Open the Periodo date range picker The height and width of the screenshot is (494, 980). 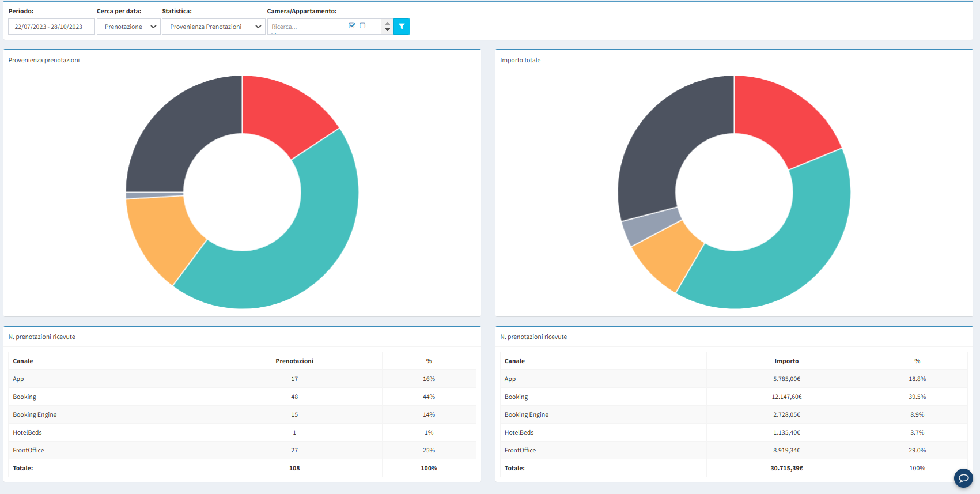click(51, 27)
